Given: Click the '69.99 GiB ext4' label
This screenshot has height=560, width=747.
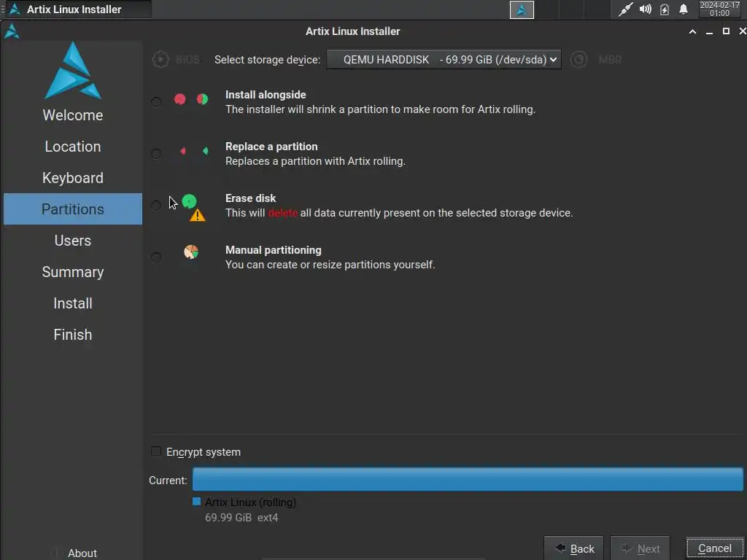Looking at the screenshot, I should 241,518.
